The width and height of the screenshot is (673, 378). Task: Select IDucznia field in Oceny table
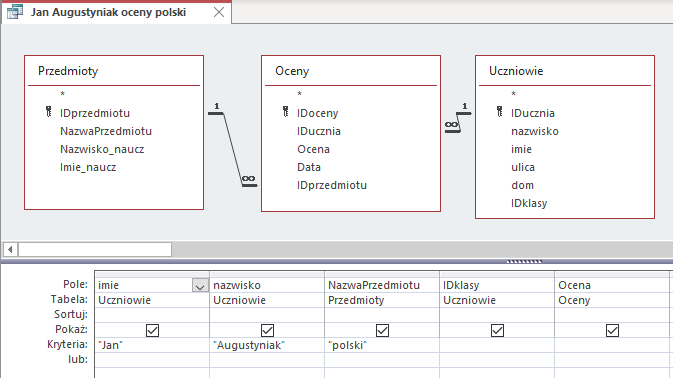(319, 131)
